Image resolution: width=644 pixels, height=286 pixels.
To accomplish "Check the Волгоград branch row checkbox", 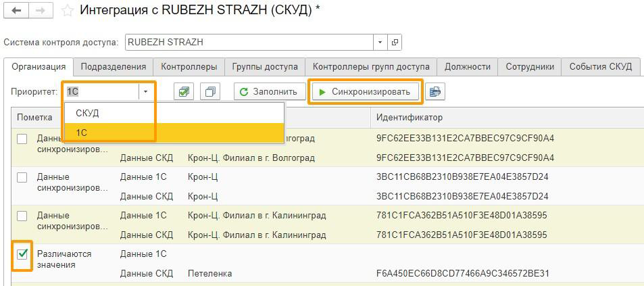I will (22, 139).
